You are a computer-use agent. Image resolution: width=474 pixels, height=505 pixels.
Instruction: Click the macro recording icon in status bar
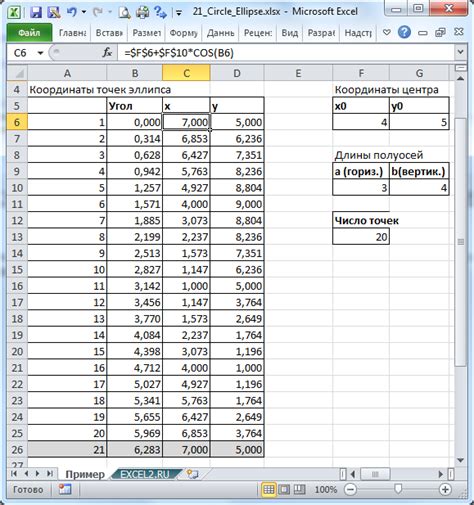[x=64, y=489]
